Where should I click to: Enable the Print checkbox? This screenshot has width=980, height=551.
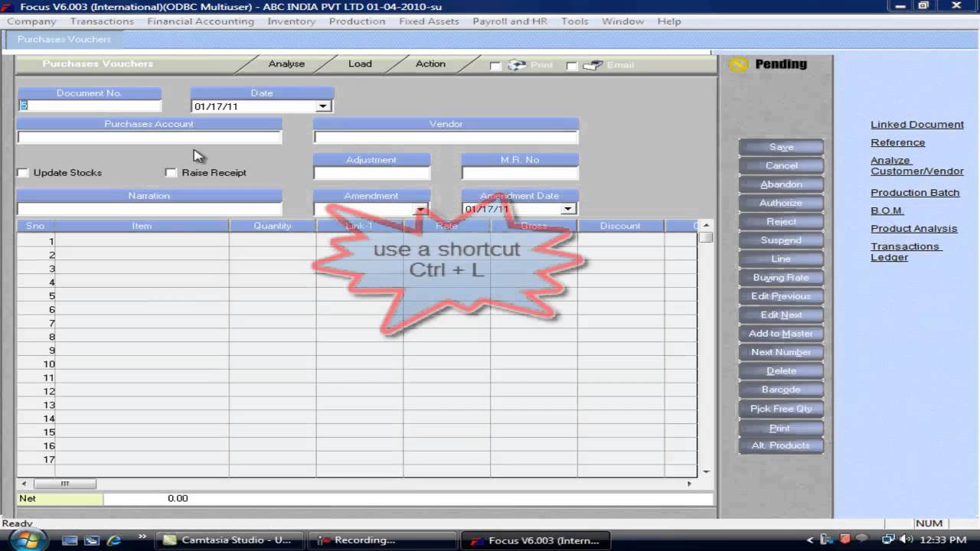[x=495, y=66]
